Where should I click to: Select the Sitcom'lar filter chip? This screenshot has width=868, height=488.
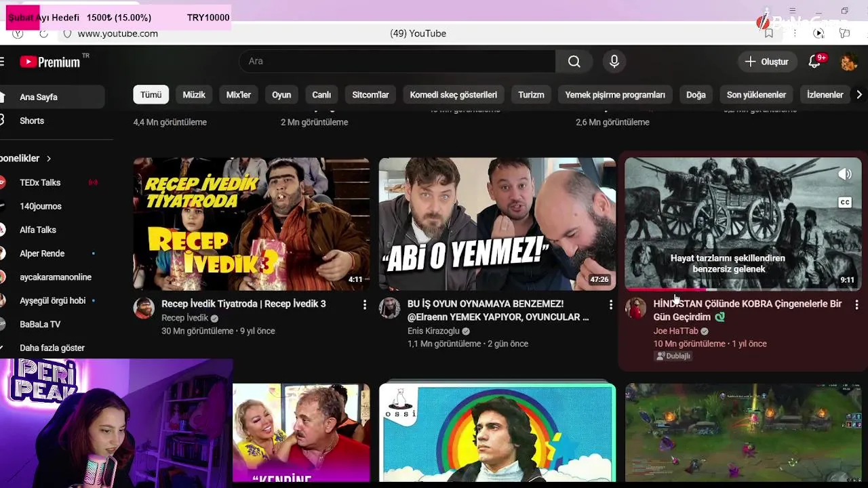pos(370,95)
